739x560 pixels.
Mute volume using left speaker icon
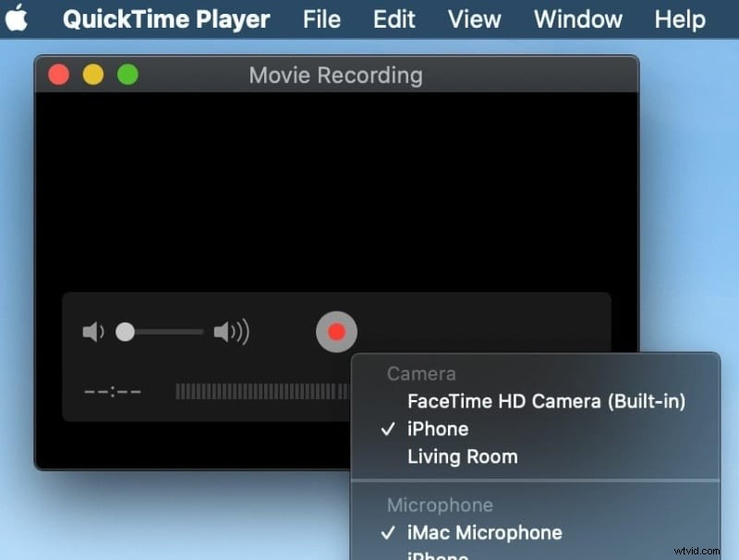click(x=92, y=332)
